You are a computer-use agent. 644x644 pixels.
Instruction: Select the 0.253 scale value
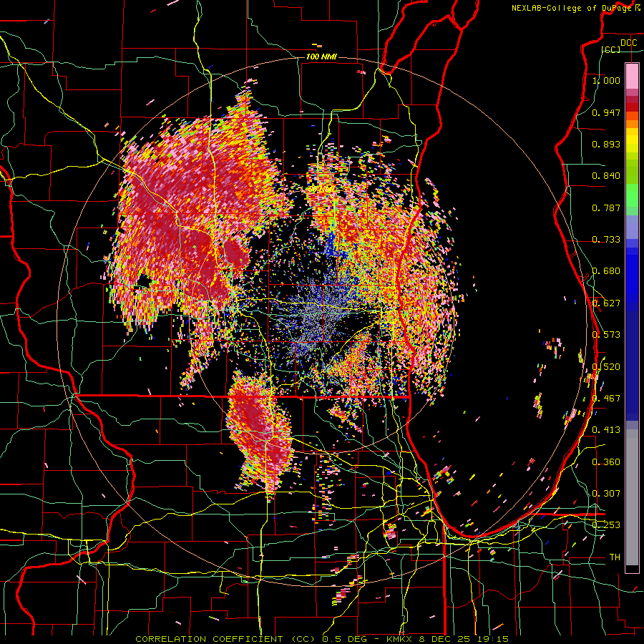coord(606,525)
